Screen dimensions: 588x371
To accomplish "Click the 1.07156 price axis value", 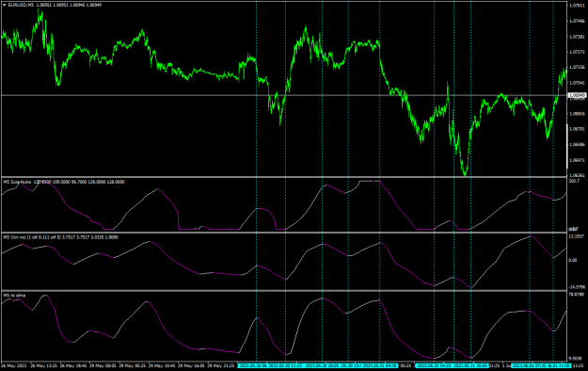I will coord(577,67).
